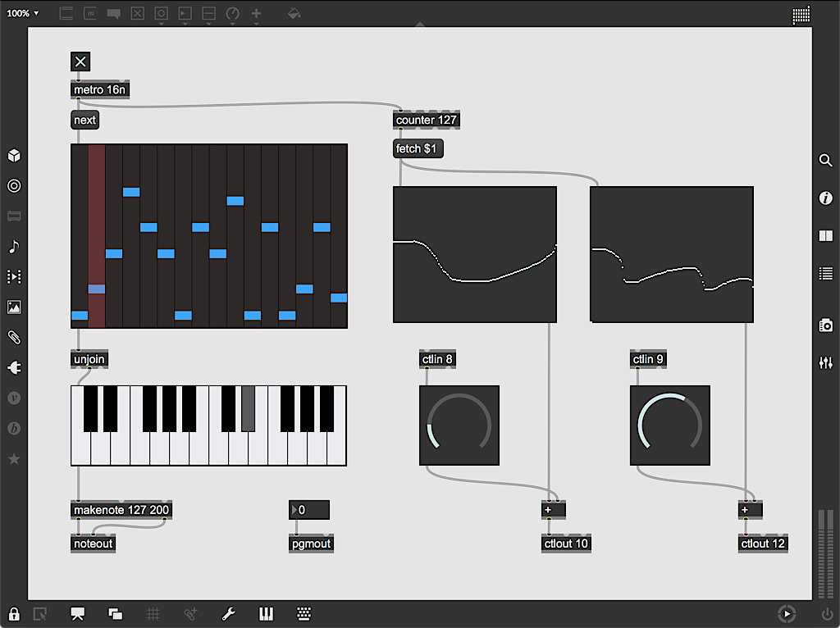Click the number box showing 0
The image size is (840, 628).
coord(309,510)
